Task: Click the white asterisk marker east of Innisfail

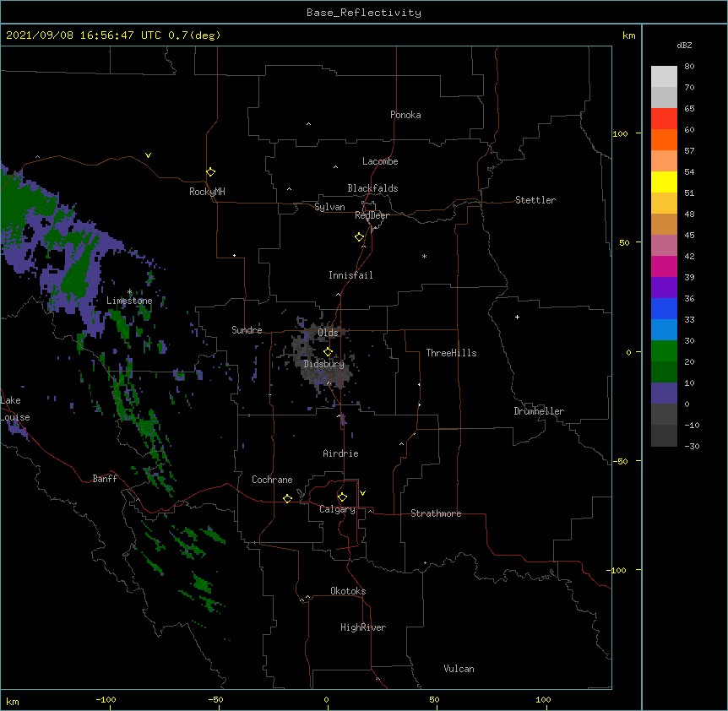Action: click(x=424, y=256)
